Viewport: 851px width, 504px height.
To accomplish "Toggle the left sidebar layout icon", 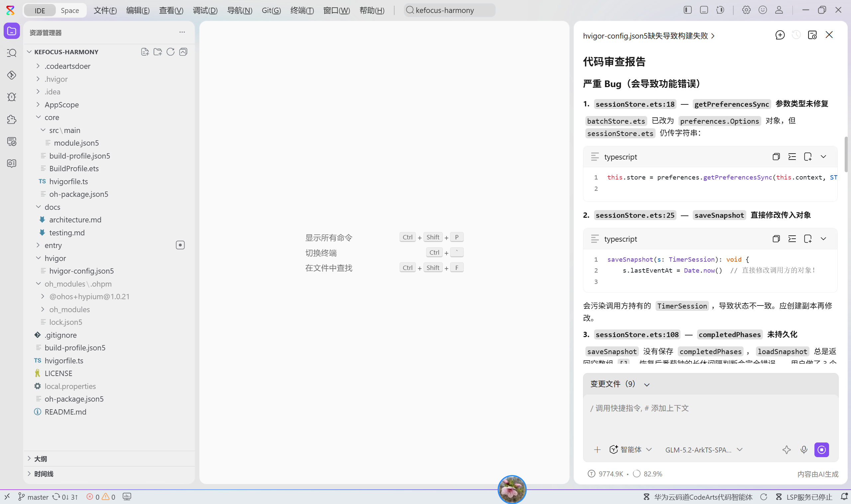I will [x=687, y=10].
